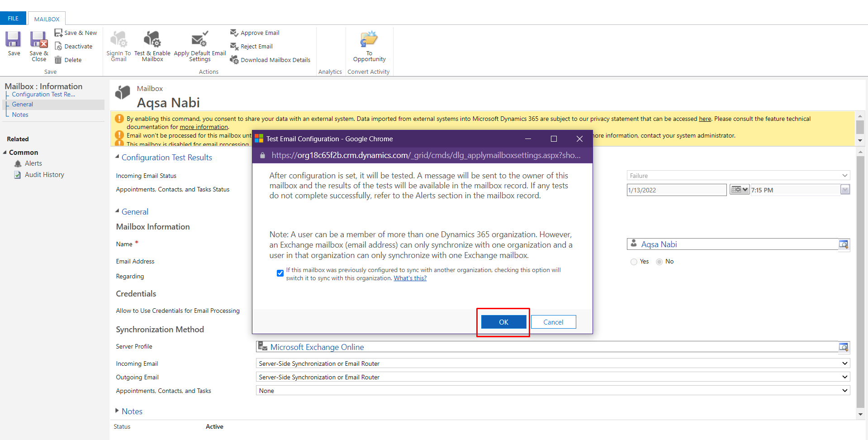Open the FILE tab
Screen dimensions: 868x440
click(x=13, y=19)
